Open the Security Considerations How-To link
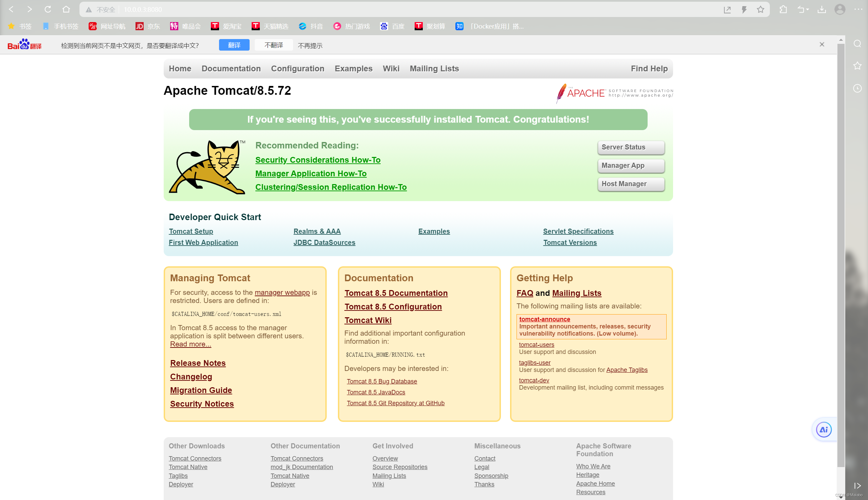868x500 pixels. pyautogui.click(x=318, y=160)
